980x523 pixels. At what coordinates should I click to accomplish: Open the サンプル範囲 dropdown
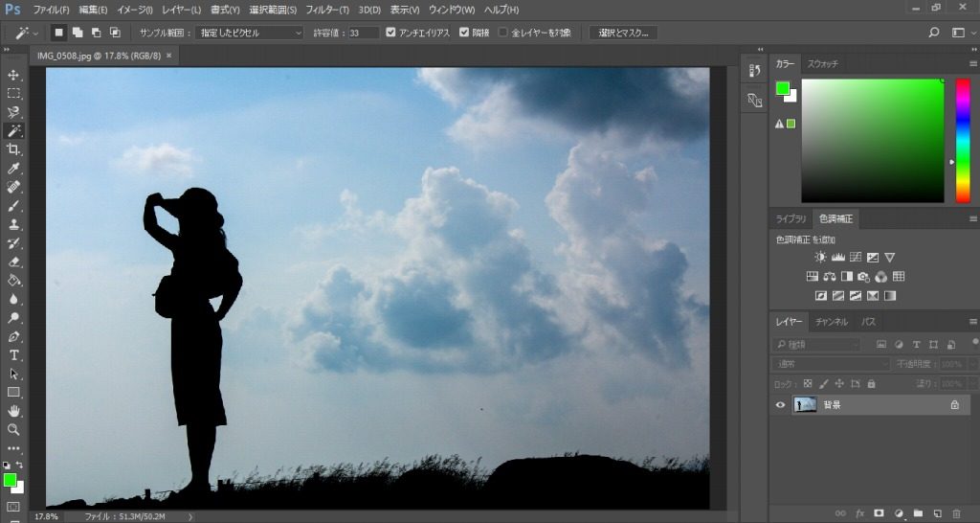pos(249,33)
